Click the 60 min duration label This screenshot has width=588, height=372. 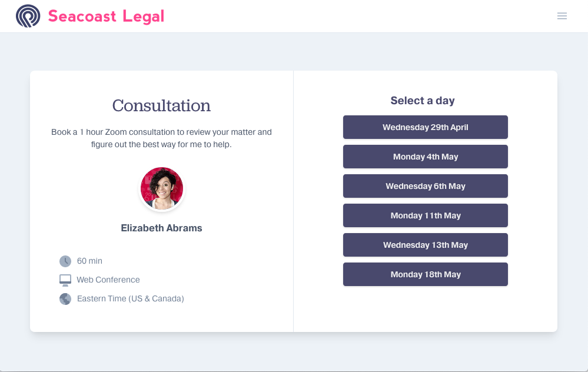(x=89, y=261)
